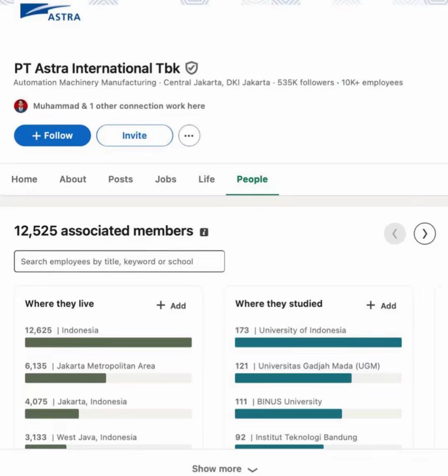Switch to the Life tab

click(207, 179)
